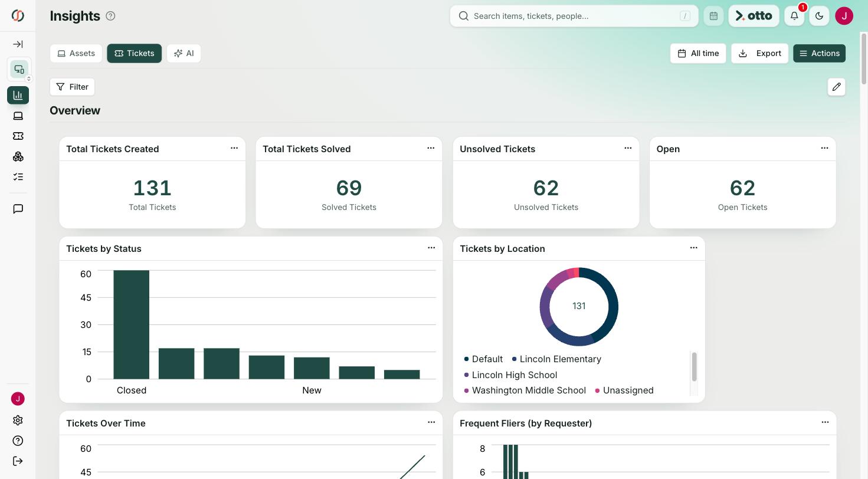Open the help circle in sidebar
The width and height of the screenshot is (868, 479).
[x=18, y=441]
